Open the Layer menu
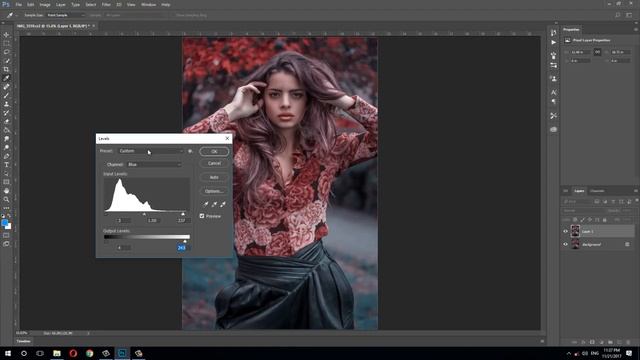Image resolution: width=640 pixels, height=360 pixels. (x=60, y=4)
